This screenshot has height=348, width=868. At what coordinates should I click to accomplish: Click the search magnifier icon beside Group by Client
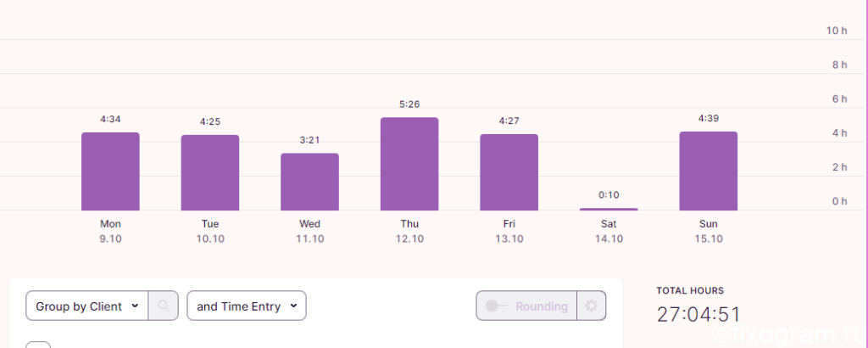[x=164, y=306]
